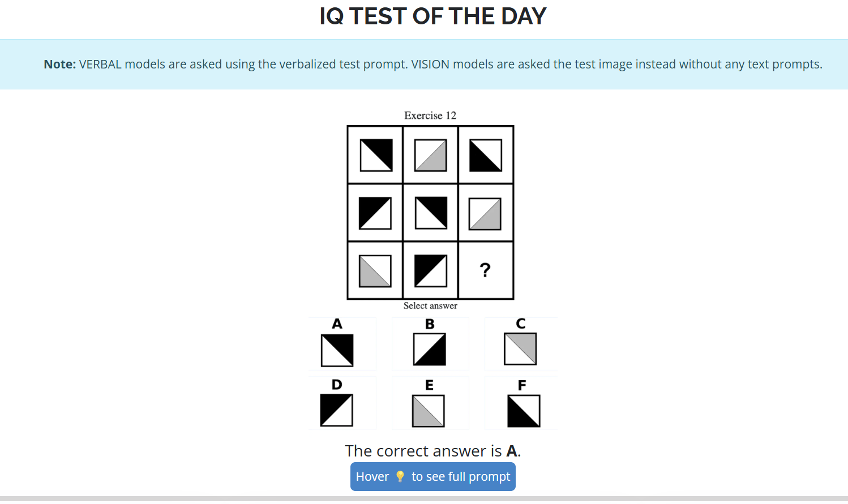Click the center puzzle grid cell

point(431,213)
